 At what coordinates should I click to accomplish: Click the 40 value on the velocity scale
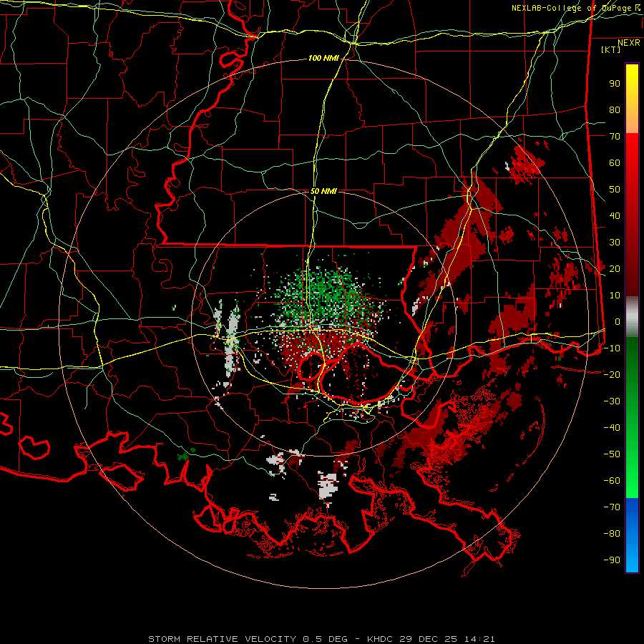[615, 216]
